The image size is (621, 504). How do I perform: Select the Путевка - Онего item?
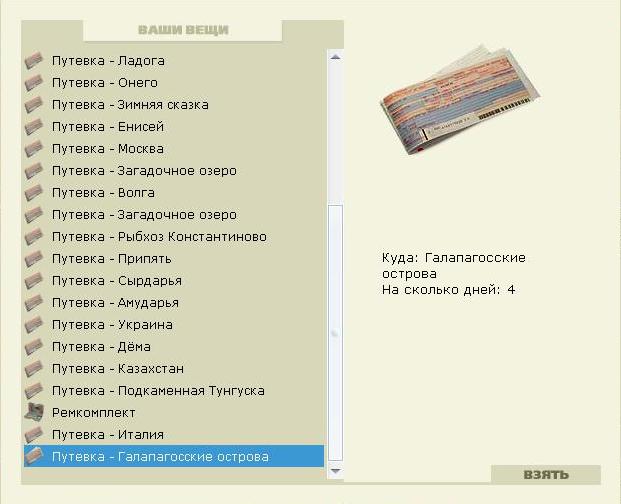coord(174,83)
